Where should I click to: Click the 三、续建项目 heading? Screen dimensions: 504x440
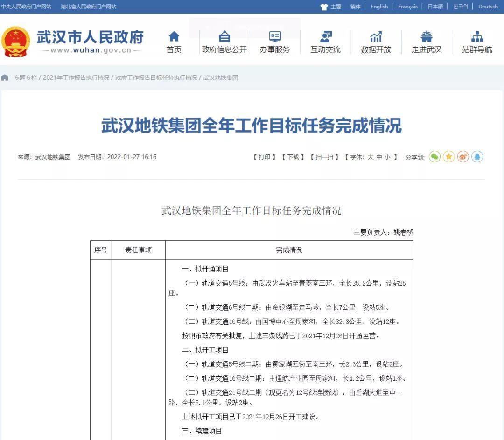202,431
